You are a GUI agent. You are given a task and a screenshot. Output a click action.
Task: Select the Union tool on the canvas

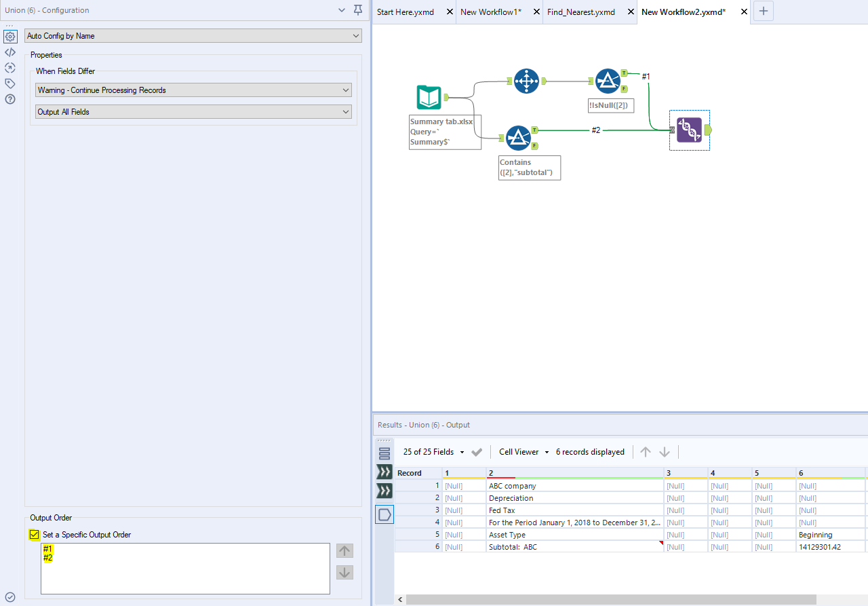[x=689, y=130]
